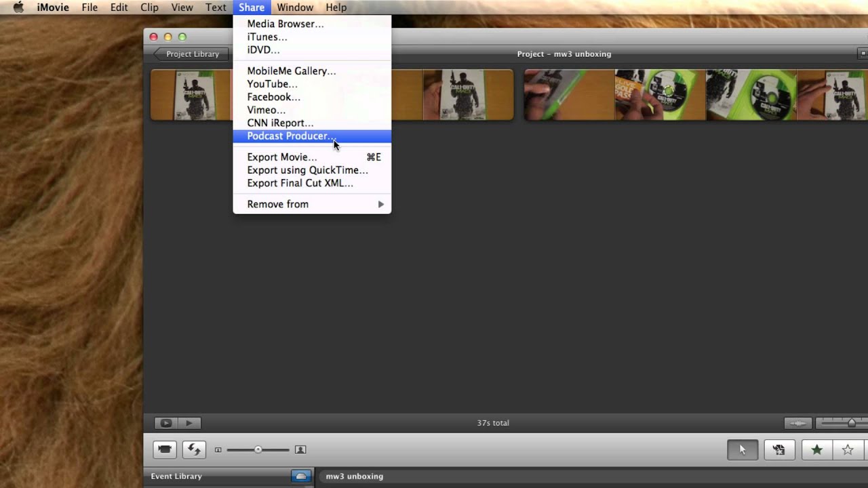The width and height of the screenshot is (868, 488).
Task: Choose Export using QuickTime…
Action: click(312, 170)
